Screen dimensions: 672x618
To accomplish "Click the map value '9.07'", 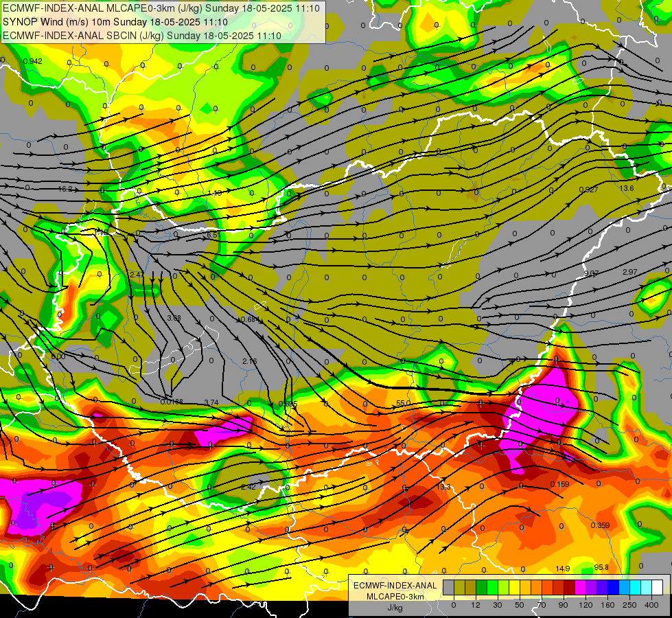I will tap(591, 273).
